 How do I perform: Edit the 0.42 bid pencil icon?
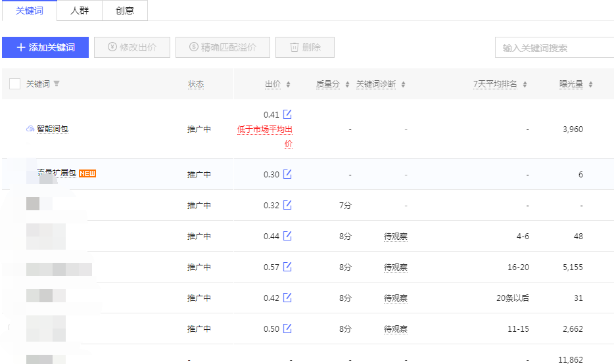click(x=287, y=298)
